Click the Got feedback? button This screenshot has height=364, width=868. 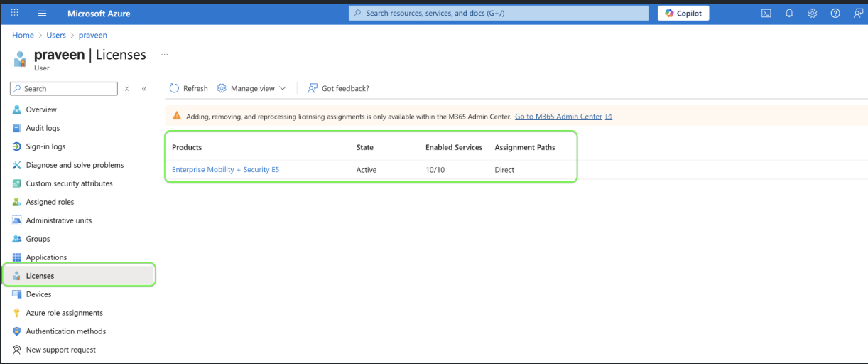[x=338, y=88]
